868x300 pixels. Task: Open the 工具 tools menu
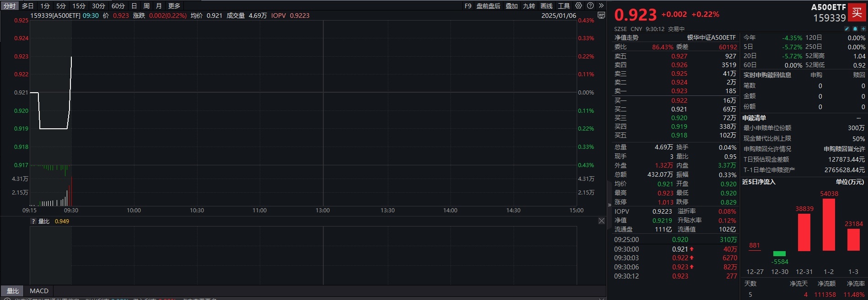564,6
